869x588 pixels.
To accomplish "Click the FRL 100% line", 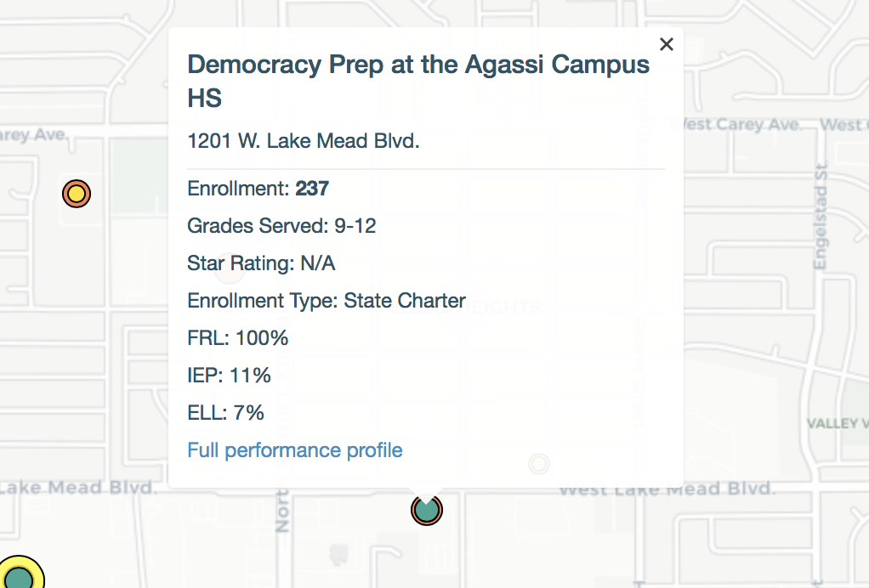I will pyautogui.click(x=238, y=337).
